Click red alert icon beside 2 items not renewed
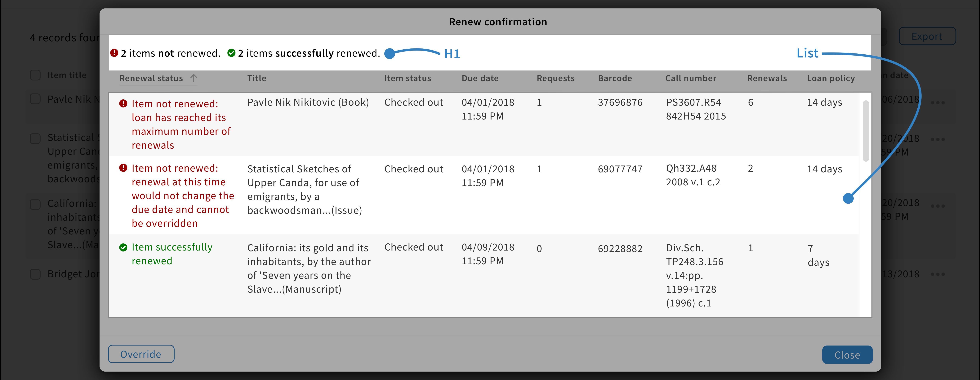The image size is (980, 380). point(114,53)
